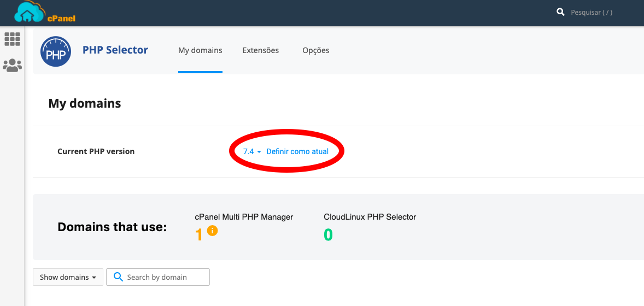The image size is (644, 306).
Task: Click the PHP Selector title text
Action: pos(115,50)
